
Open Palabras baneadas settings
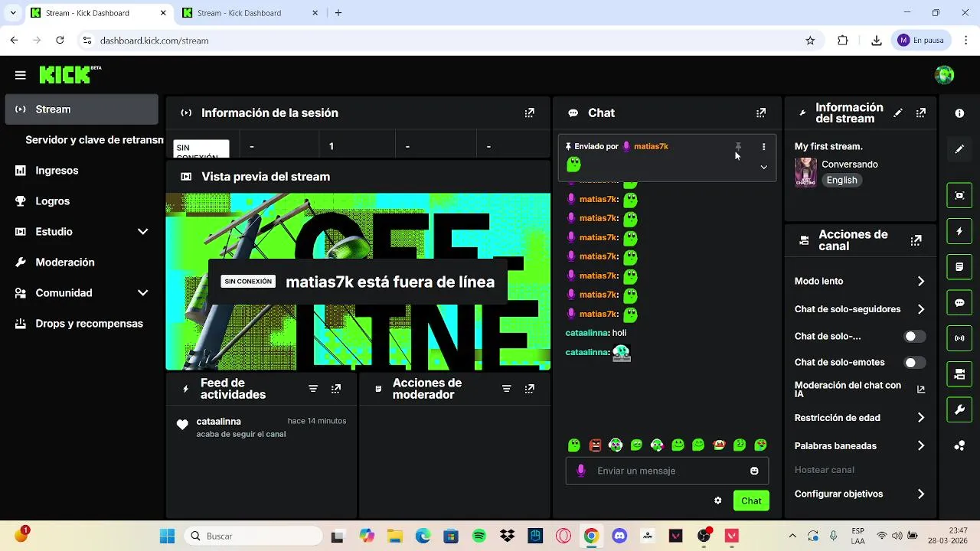(860, 445)
